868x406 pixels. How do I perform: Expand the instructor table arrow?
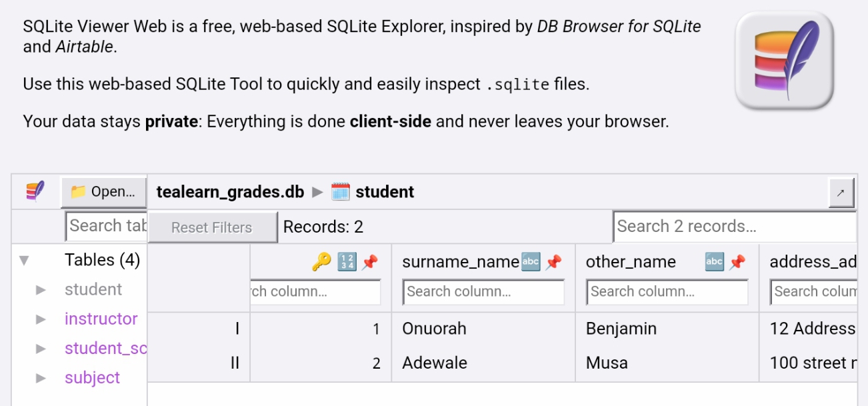(41, 319)
